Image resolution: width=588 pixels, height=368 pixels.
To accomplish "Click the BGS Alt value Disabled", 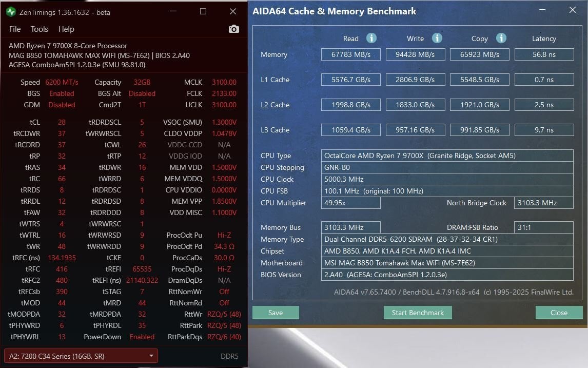I will [142, 93].
